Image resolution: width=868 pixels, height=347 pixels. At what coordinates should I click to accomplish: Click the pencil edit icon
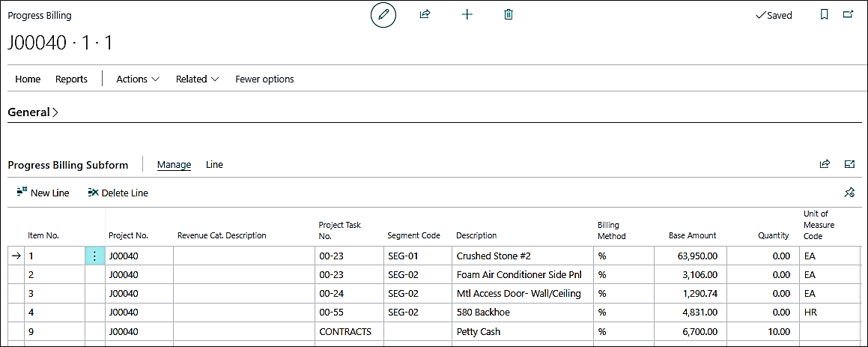pos(383,15)
